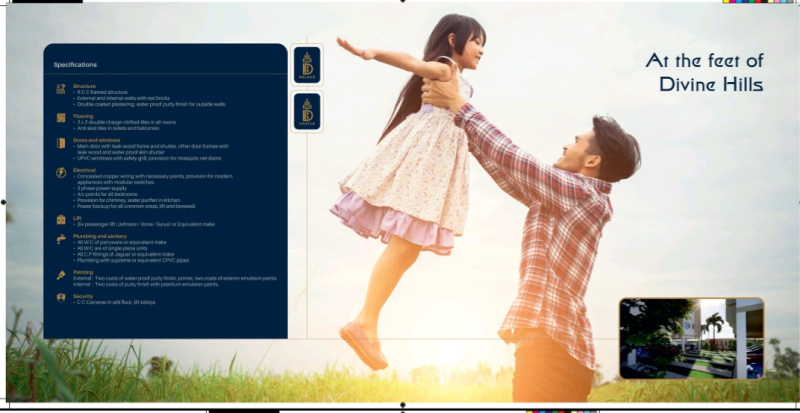Click the Security camera icon

[x=61, y=297]
